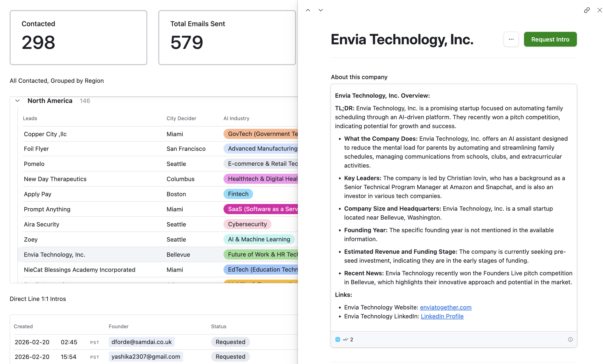This screenshot has width=603, height=364.
Task: Click the Founder column header
Action: [x=119, y=326]
